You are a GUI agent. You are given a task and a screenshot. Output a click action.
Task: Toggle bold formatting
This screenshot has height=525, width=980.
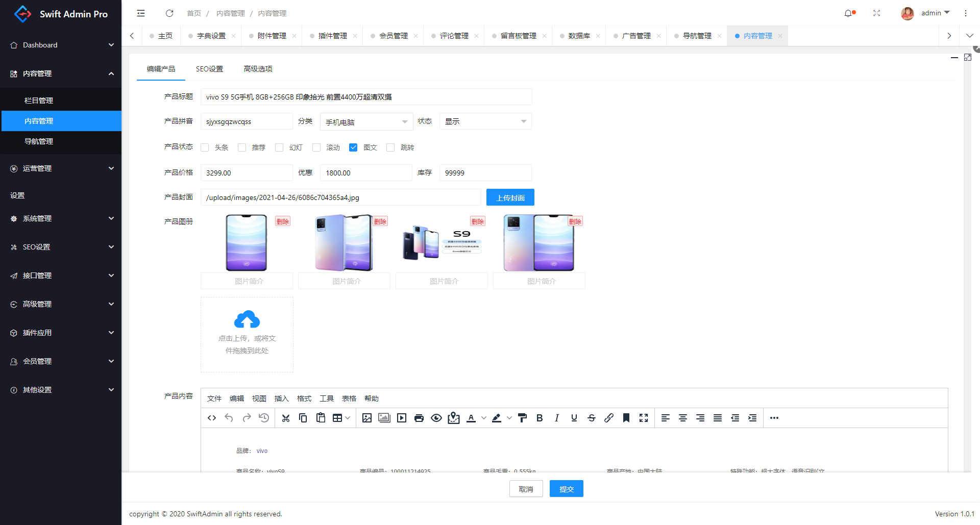click(540, 418)
